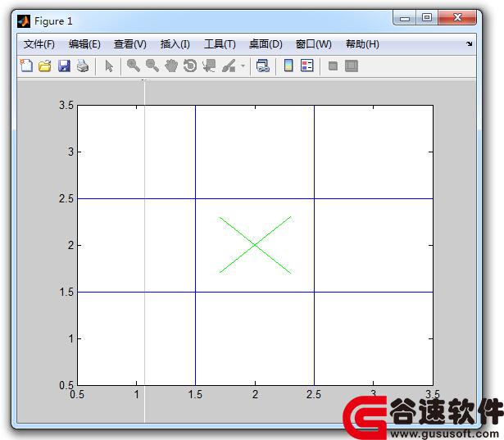Activate the Zoom Out magnifier tool
Image resolution: width=504 pixels, height=440 pixels.
(x=152, y=66)
